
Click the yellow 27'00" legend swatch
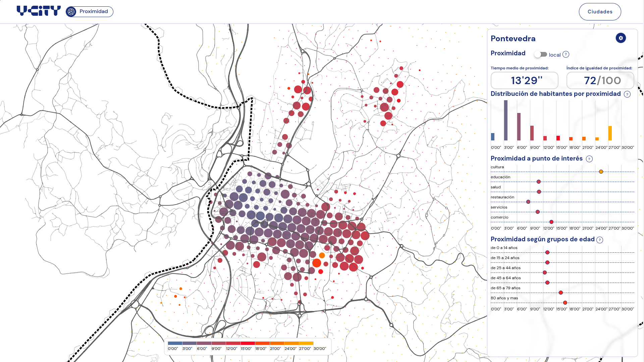point(306,343)
